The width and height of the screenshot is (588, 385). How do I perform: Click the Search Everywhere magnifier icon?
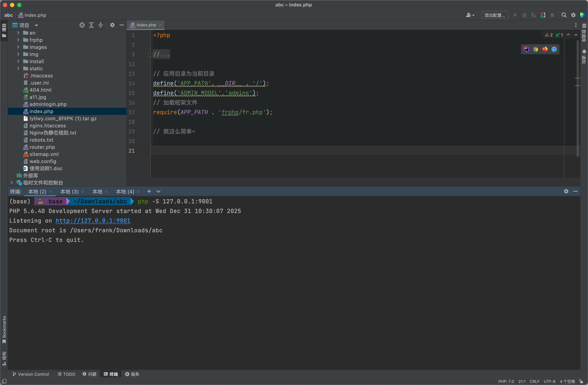564,15
